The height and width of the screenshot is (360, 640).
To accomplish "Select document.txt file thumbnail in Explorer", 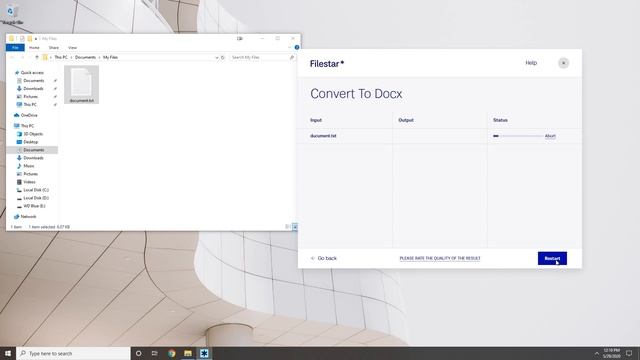I will [x=81, y=85].
